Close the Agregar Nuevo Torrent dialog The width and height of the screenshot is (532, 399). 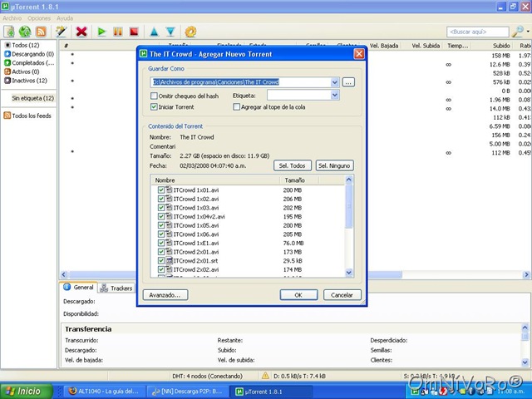tap(359, 54)
